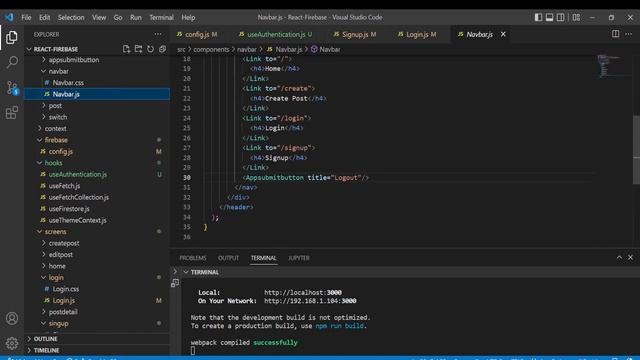This screenshot has height=360, width=640.
Task: Open the File menu
Action: [26, 18]
